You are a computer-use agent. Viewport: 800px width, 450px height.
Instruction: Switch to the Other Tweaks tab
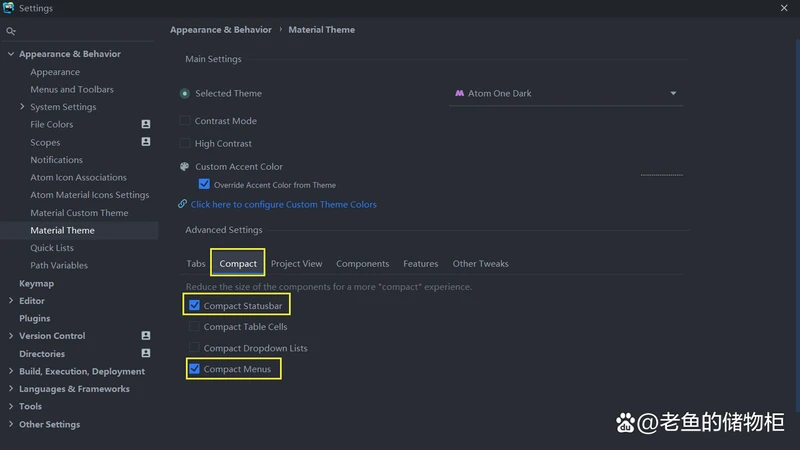[x=481, y=264]
